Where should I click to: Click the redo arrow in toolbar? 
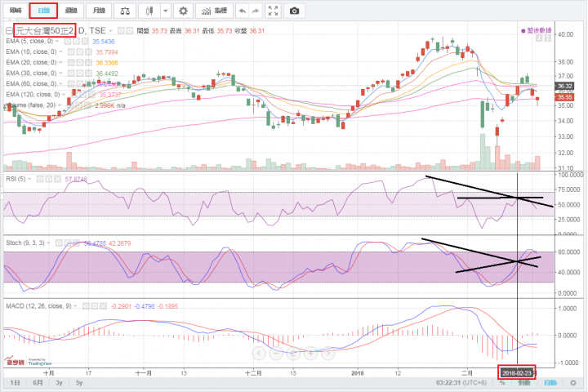click(x=255, y=11)
